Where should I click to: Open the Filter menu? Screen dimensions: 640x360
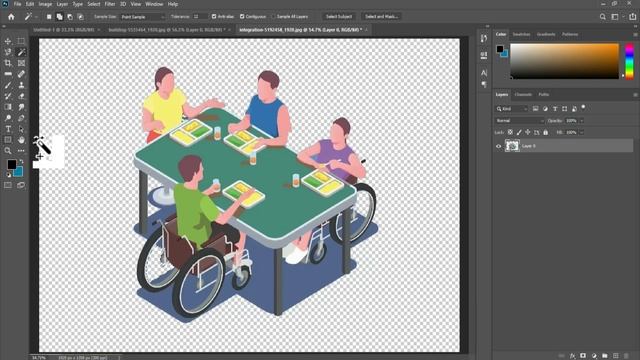[110, 4]
